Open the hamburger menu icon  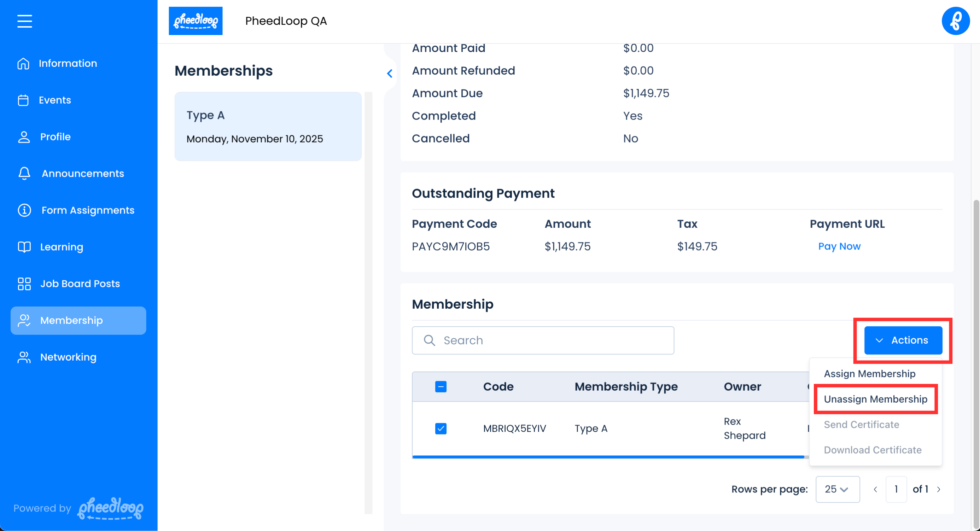coord(24,21)
